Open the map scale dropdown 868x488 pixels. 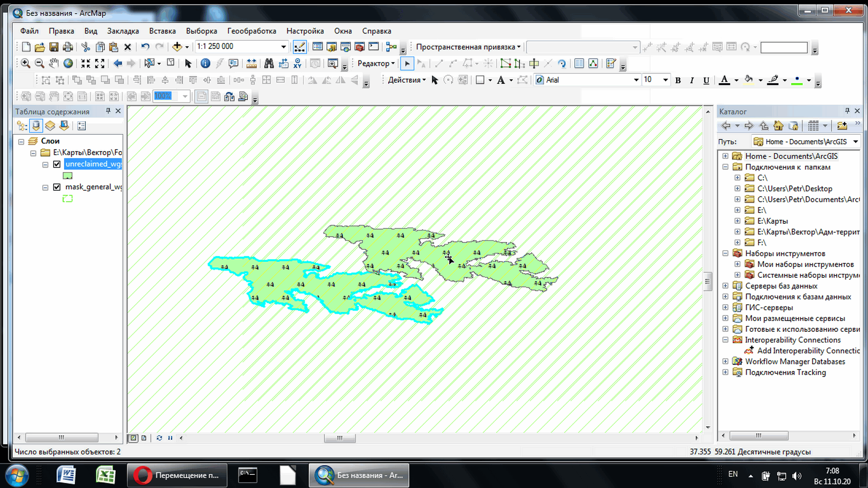point(283,47)
